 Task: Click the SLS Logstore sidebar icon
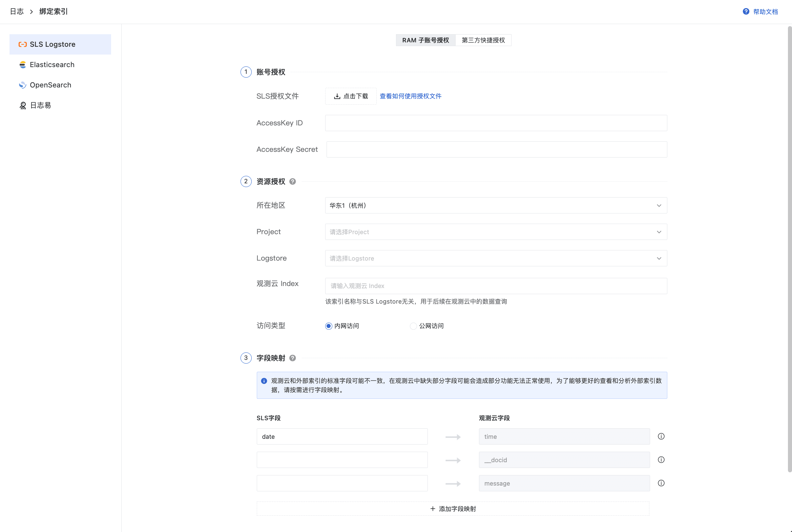[x=23, y=44]
